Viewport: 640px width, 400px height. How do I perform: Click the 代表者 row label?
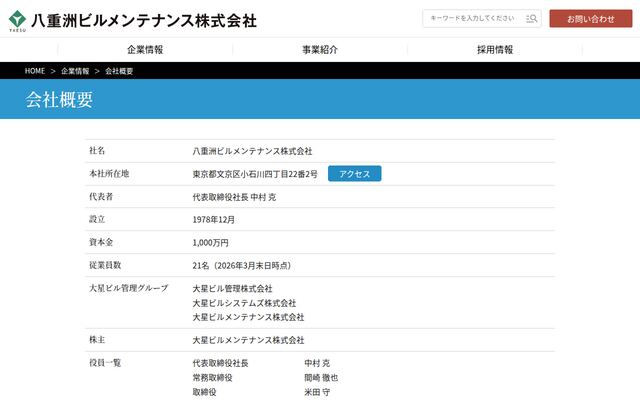click(x=101, y=196)
